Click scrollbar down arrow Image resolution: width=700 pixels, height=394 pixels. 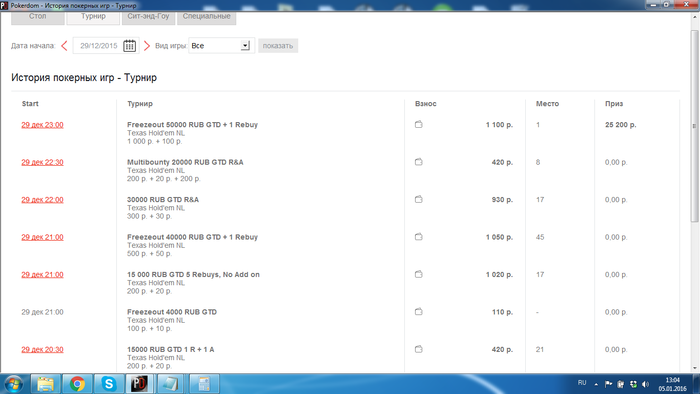[694, 369]
